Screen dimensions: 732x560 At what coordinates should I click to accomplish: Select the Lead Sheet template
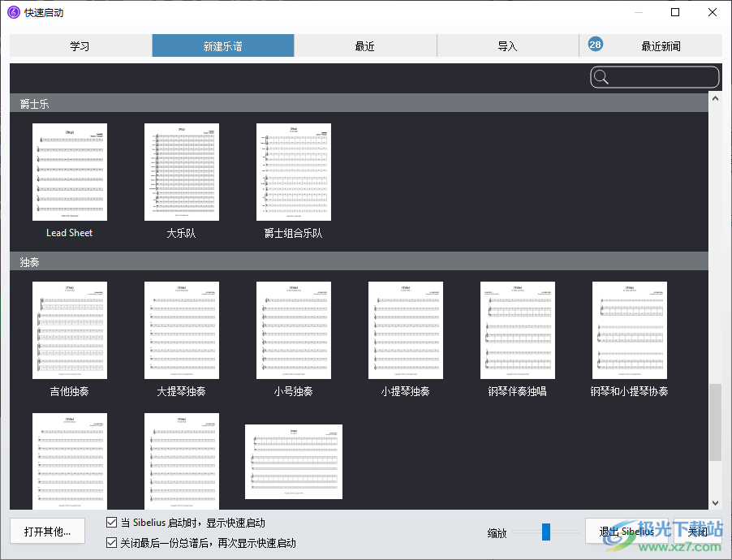click(69, 171)
